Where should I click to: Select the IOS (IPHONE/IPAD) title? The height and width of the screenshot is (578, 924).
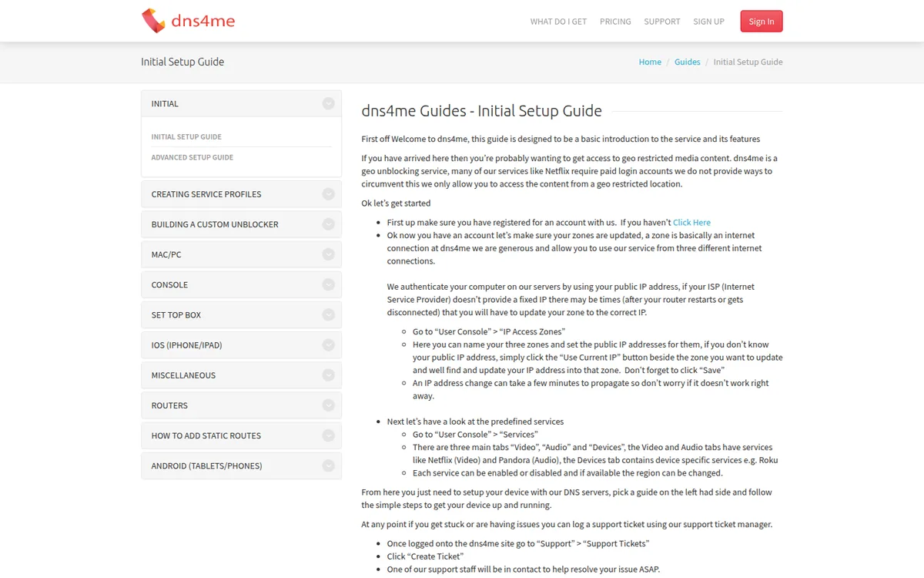pyautogui.click(x=186, y=345)
